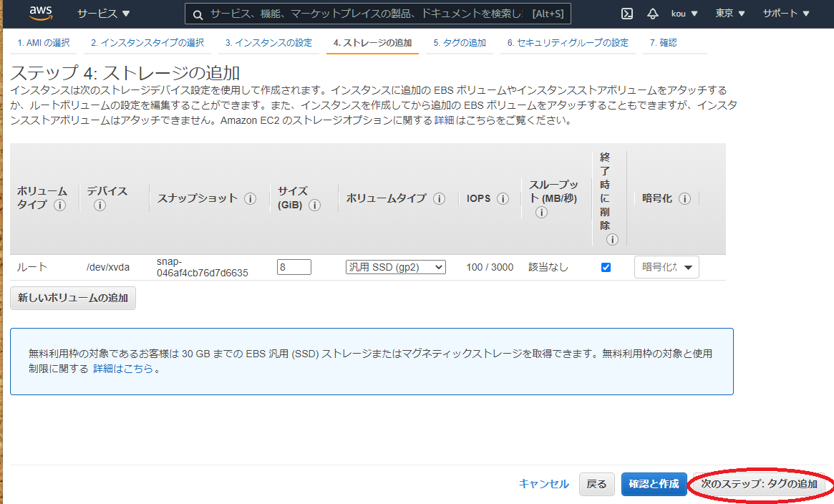Switch to the 1. AMI の選択 step tab

point(43,42)
